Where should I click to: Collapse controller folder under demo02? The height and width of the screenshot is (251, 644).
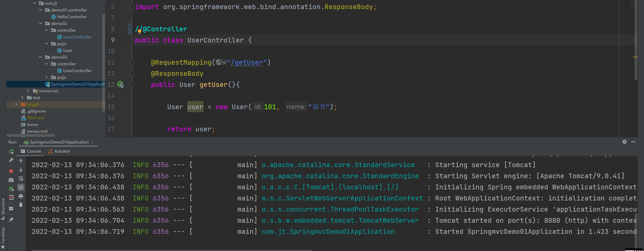click(47, 30)
